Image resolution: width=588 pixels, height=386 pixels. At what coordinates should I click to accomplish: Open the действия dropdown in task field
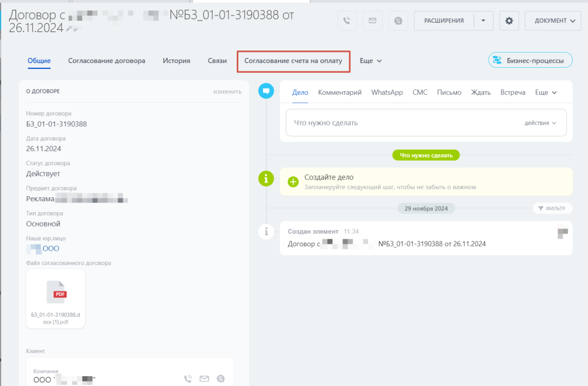click(x=540, y=123)
